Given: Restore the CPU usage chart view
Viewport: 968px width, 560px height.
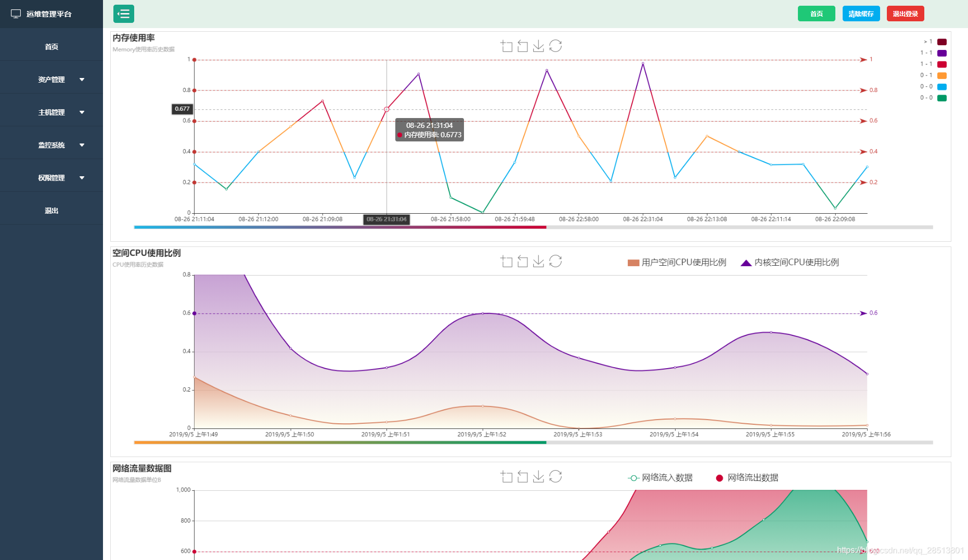Looking at the screenshot, I should pyautogui.click(x=555, y=262).
